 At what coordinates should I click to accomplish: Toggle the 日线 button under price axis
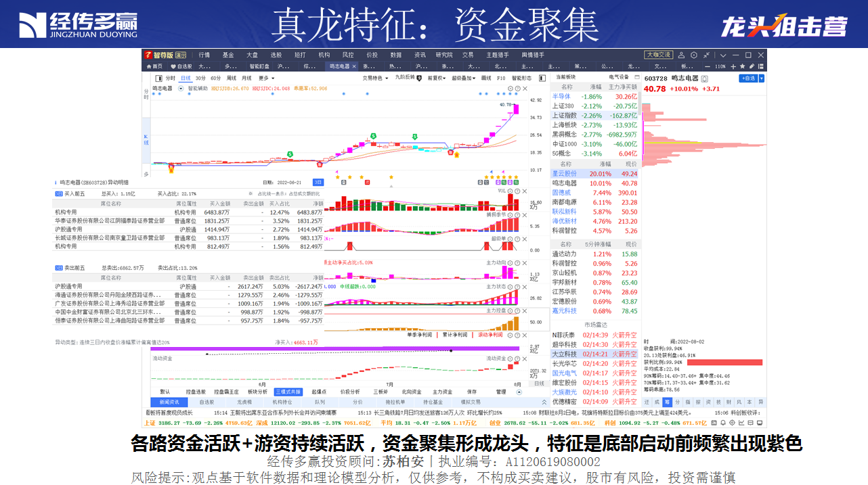point(539,384)
